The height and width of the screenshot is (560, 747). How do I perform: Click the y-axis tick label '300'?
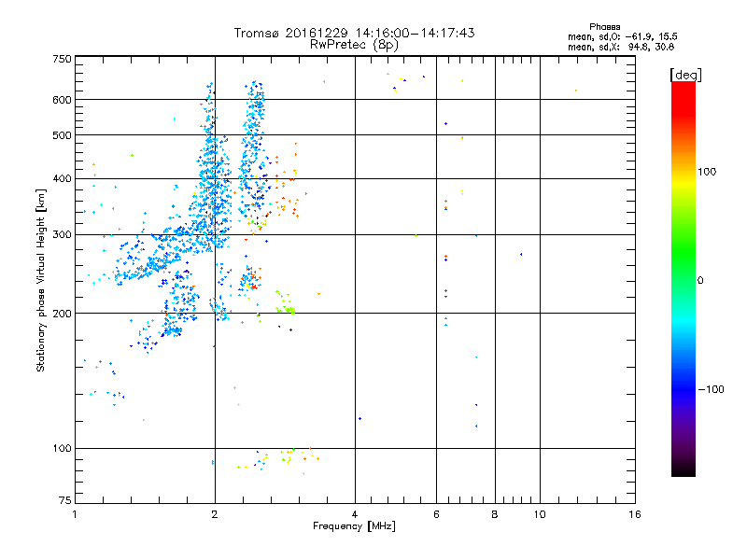click(63, 235)
